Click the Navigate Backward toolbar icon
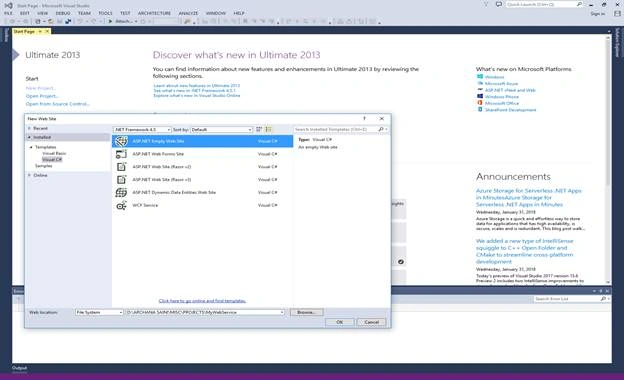Image resolution: width=624 pixels, height=380 pixels. click(x=12, y=21)
